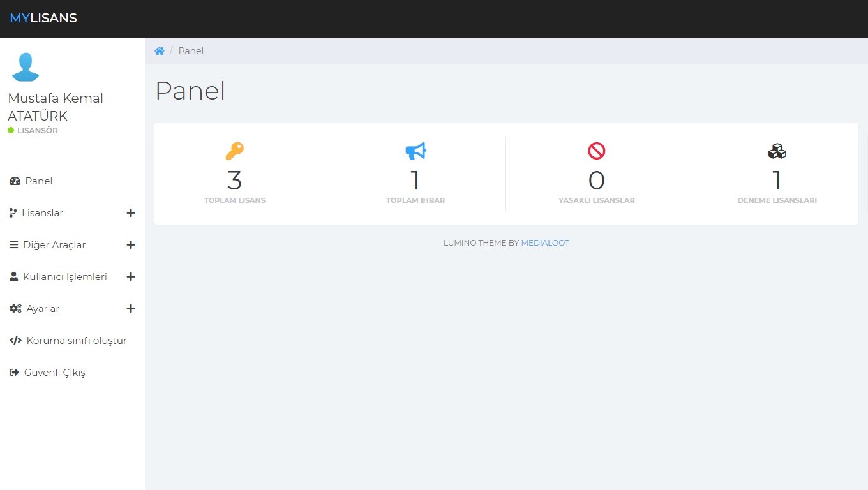Click the Panel dashboard gauge icon

tap(15, 181)
